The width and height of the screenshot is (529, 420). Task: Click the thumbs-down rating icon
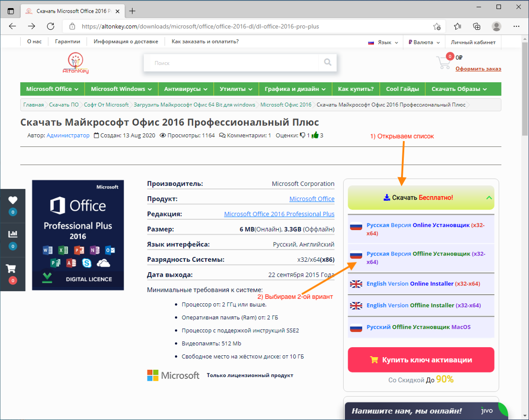tap(302, 135)
